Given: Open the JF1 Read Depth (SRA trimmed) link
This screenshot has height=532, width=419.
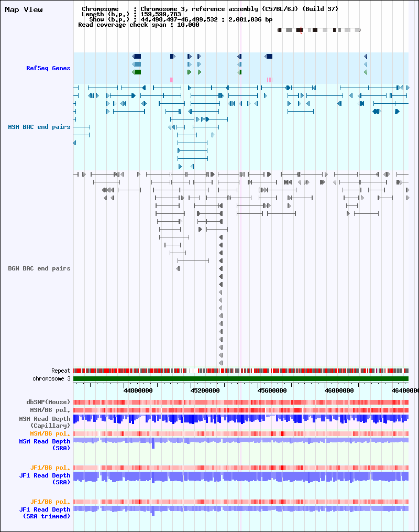Looking at the screenshot, I should tap(45, 513).
